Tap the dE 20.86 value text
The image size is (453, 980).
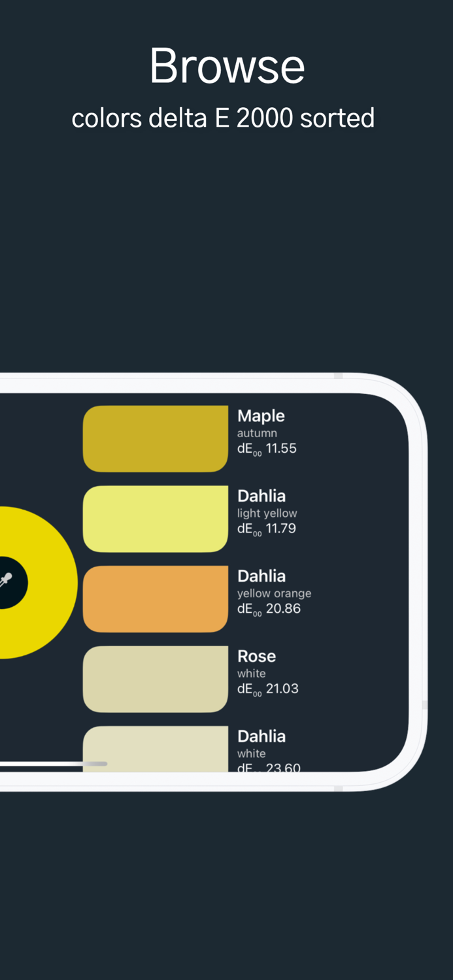click(x=267, y=608)
